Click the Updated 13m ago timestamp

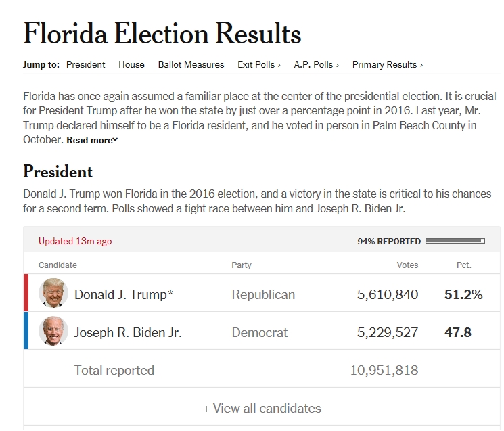[x=75, y=241]
